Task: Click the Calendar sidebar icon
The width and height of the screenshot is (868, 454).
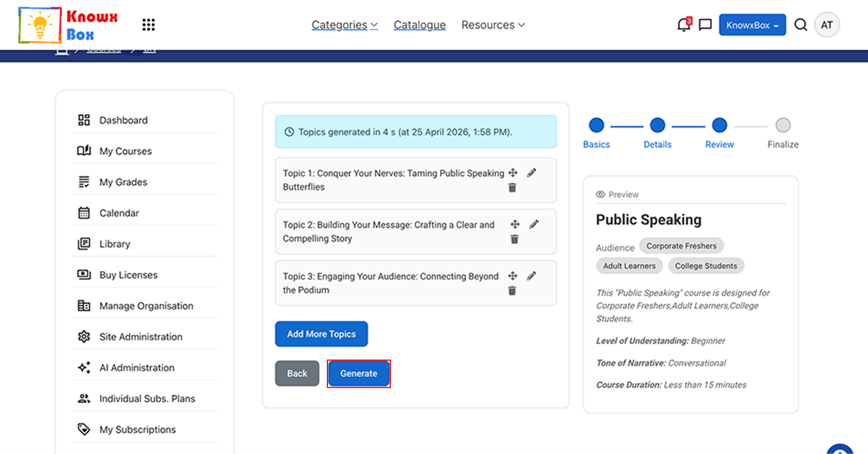Action: [84, 212]
